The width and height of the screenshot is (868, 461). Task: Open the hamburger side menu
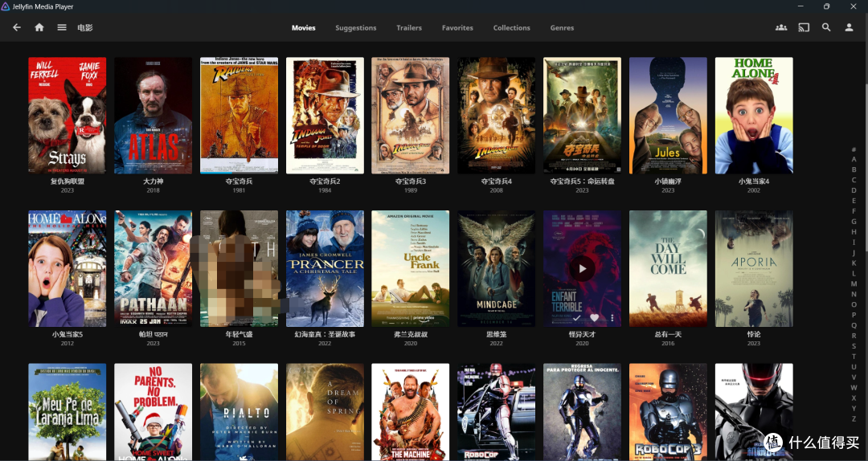pyautogui.click(x=62, y=27)
